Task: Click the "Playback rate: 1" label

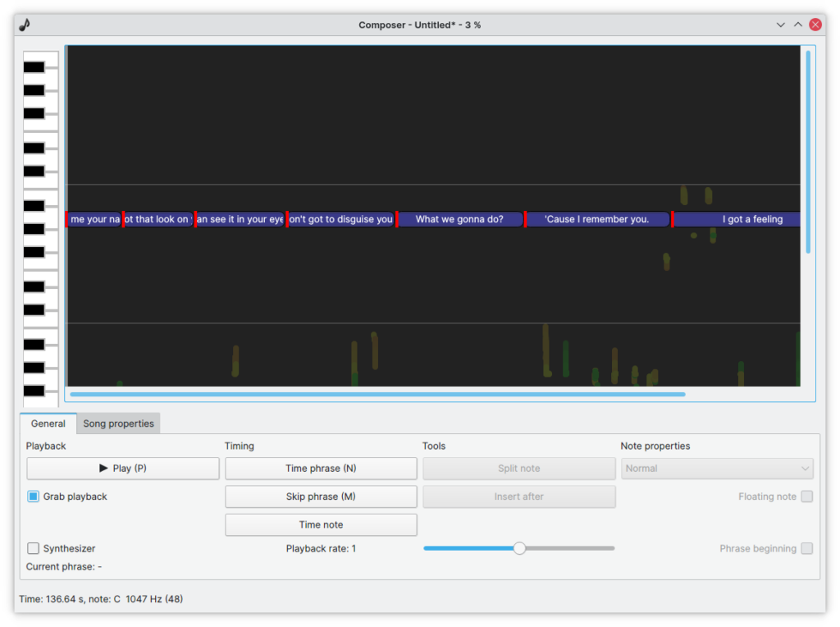Action: click(x=321, y=549)
